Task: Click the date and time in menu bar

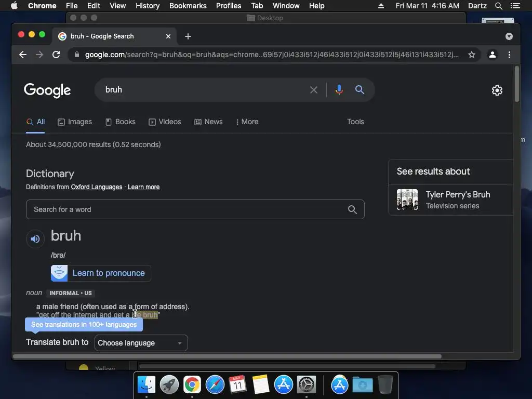Action: tap(427, 6)
